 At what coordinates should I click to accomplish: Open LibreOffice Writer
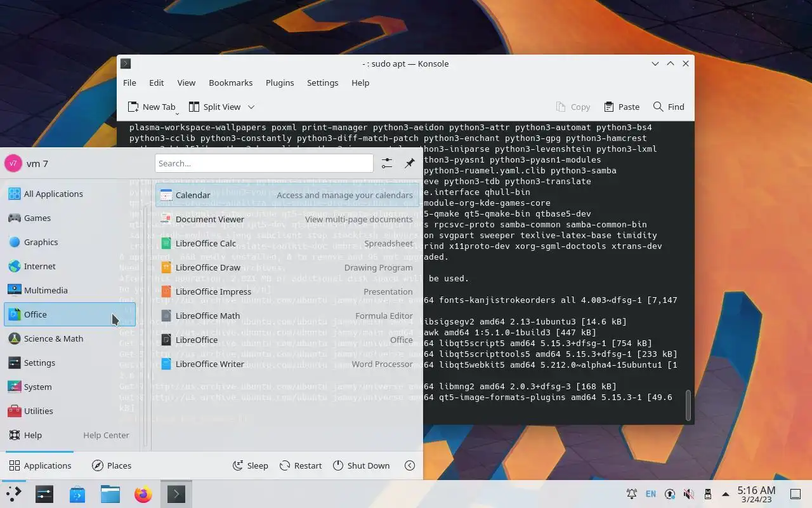pyautogui.click(x=287, y=364)
